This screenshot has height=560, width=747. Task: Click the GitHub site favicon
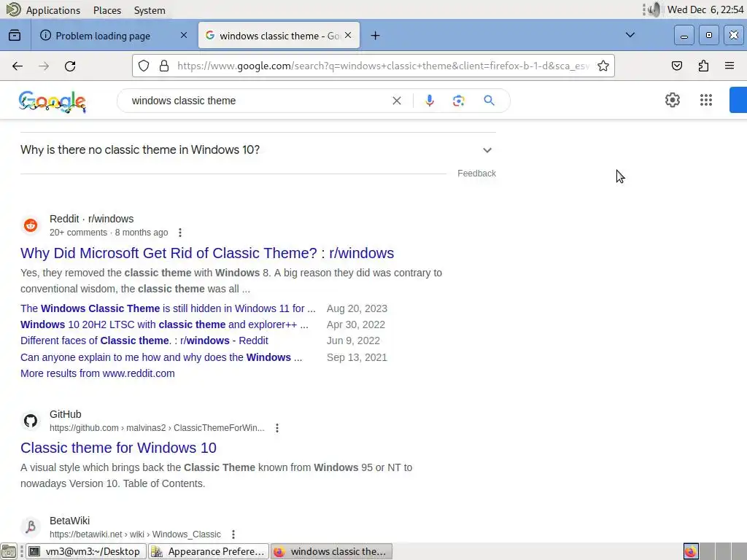pos(31,421)
